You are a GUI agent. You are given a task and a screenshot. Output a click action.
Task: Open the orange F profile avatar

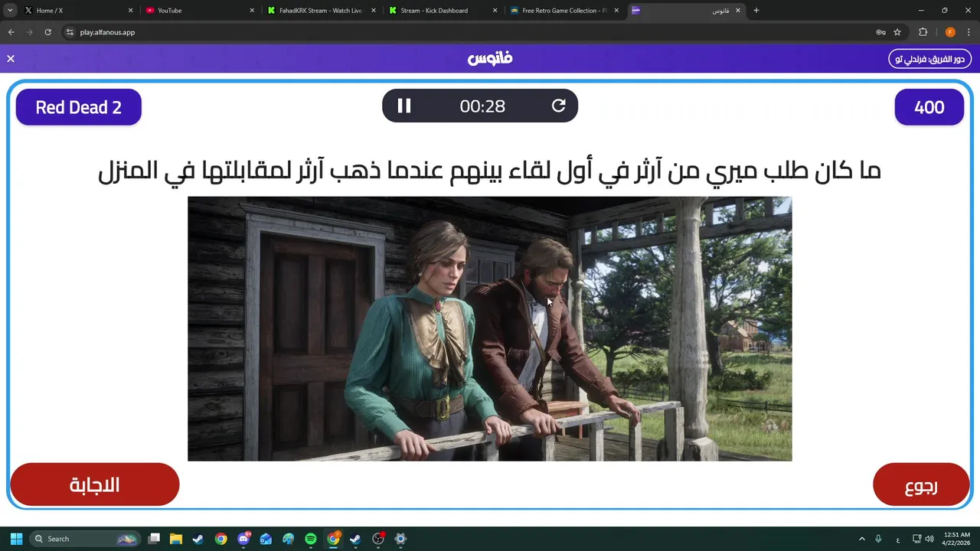950,32
